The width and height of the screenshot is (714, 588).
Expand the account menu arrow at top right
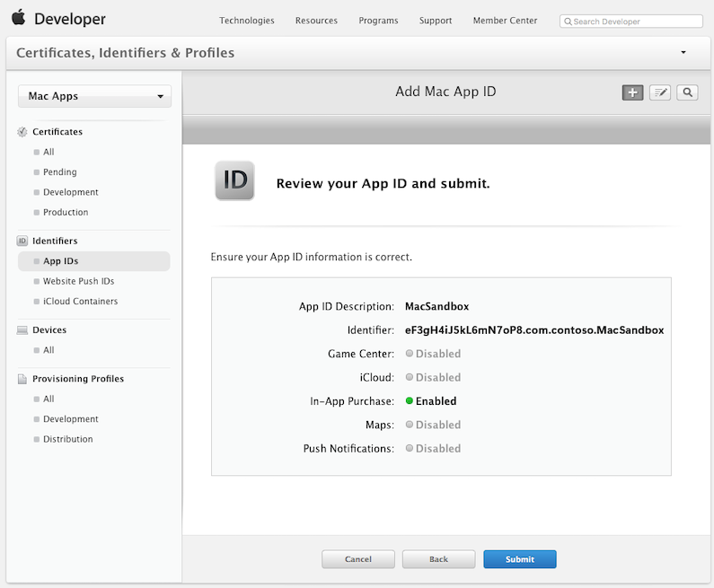click(683, 53)
